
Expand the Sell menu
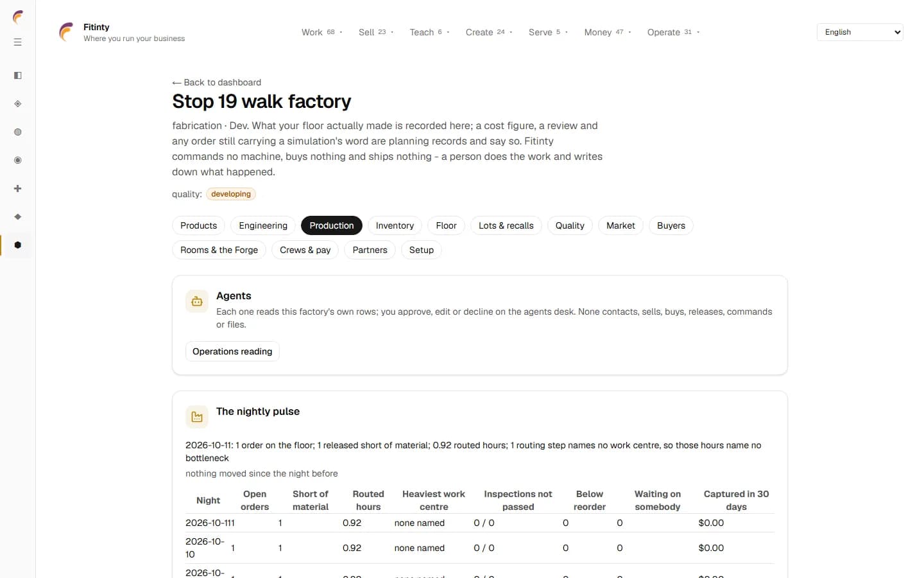coord(376,32)
